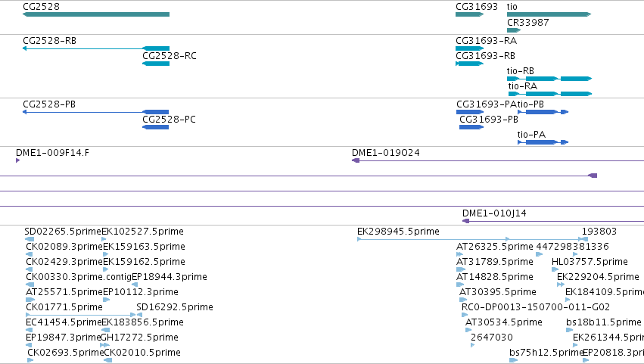Click the CR33987 gene glyph

point(514,30)
